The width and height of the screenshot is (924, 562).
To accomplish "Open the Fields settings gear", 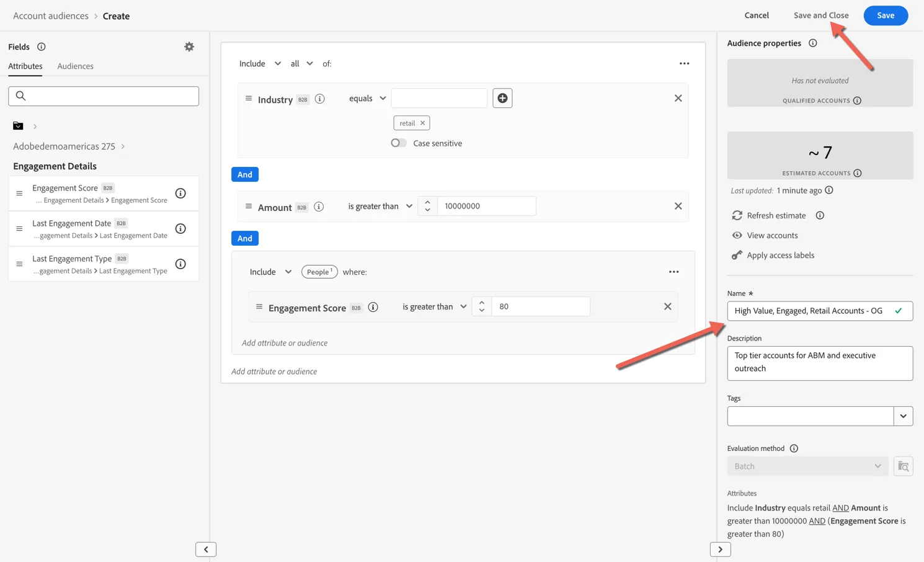I will point(189,47).
